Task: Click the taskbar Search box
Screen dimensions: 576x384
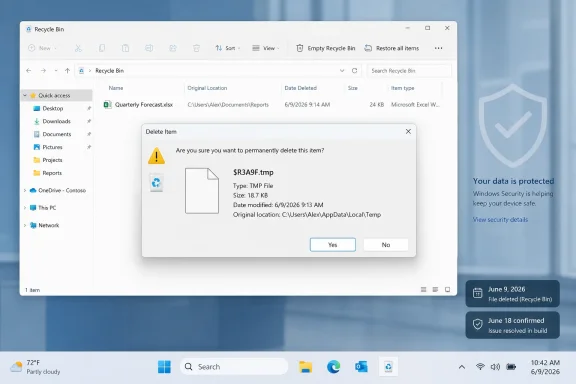Action: [234, 367]
